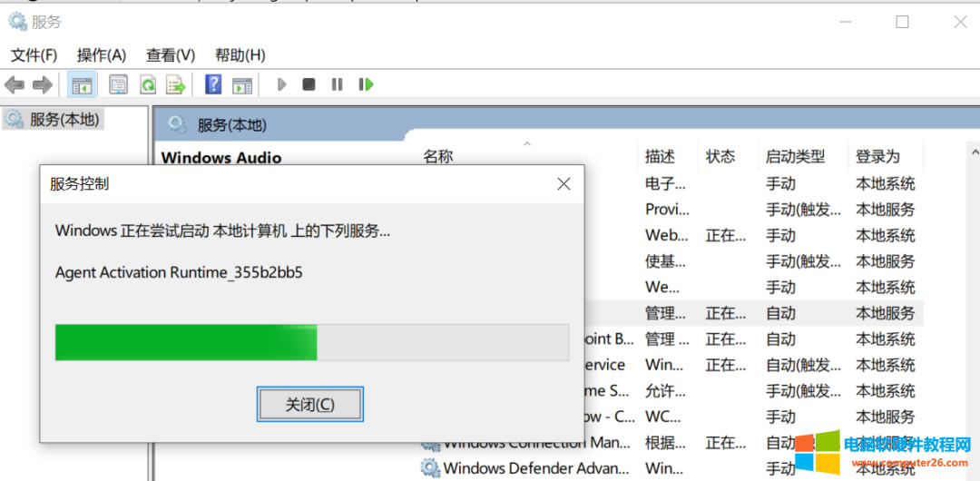Click the gear icon of Windows Defender Advan...

tap(430, 468)
